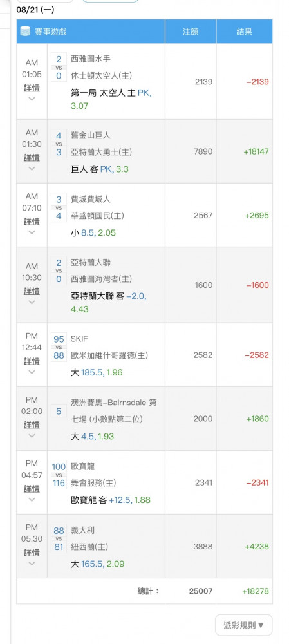Open 詳情 for the 10:30 亞特蘭大聯 bet
The width and height of the screenshot is (289, 644).
[32, 291]
